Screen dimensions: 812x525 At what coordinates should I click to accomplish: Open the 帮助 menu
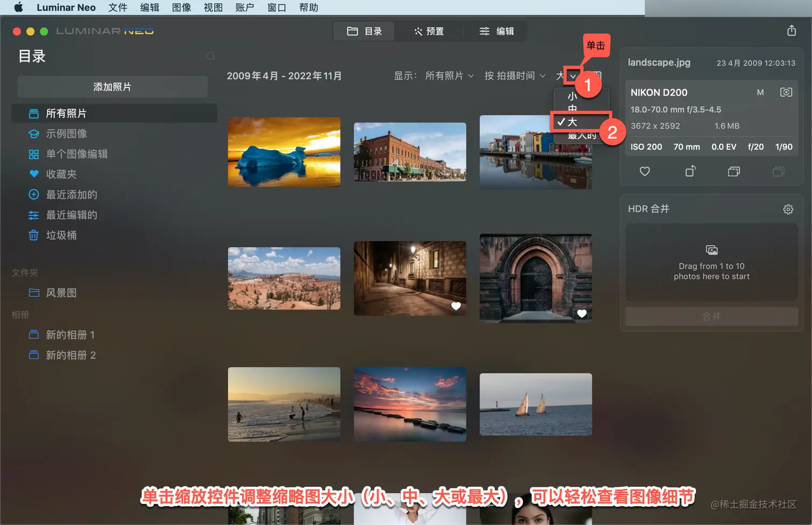pyautogui.click(x=309, y=8)
